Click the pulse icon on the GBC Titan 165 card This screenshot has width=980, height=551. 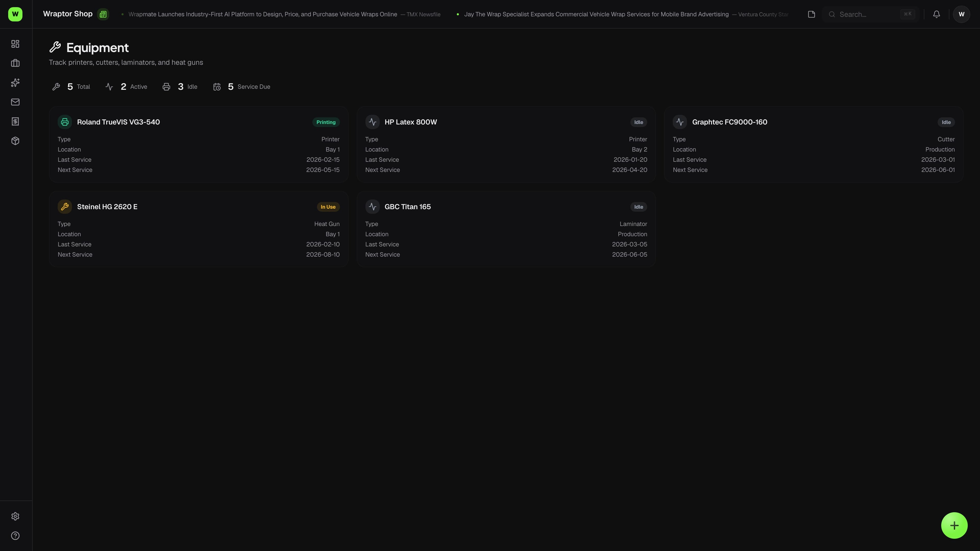pyautogui.click(x=372, y=206)
